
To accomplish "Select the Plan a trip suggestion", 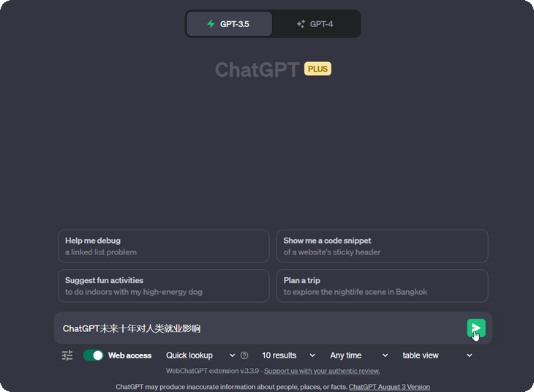I will (382, 286).
